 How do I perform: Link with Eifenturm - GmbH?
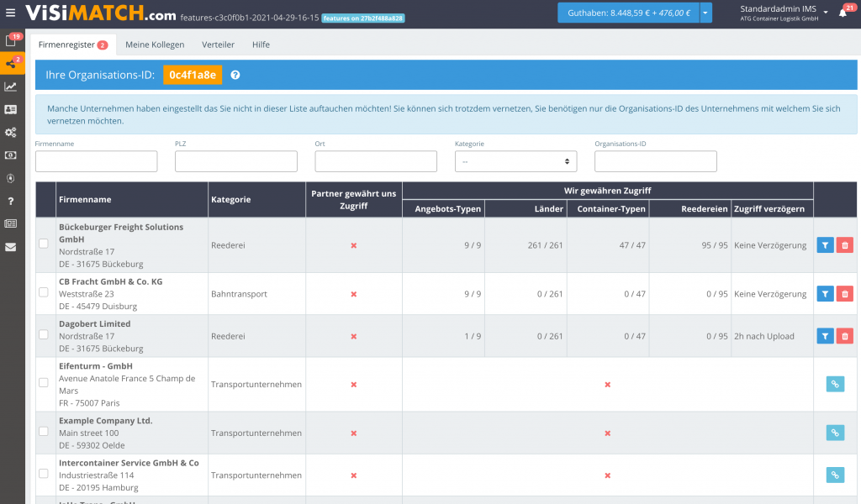click(x=835, y=385)
